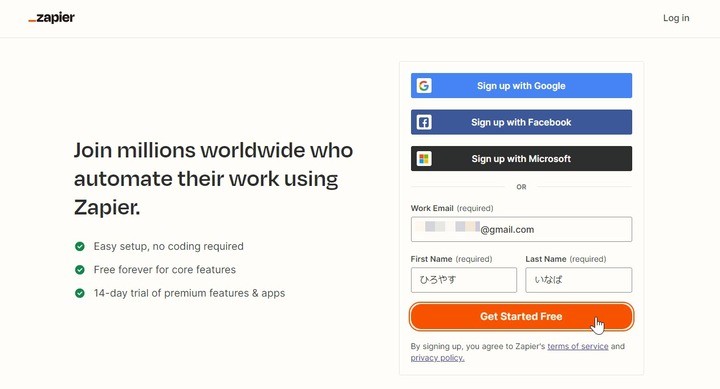Click the Microsoft logo icon

424,159
